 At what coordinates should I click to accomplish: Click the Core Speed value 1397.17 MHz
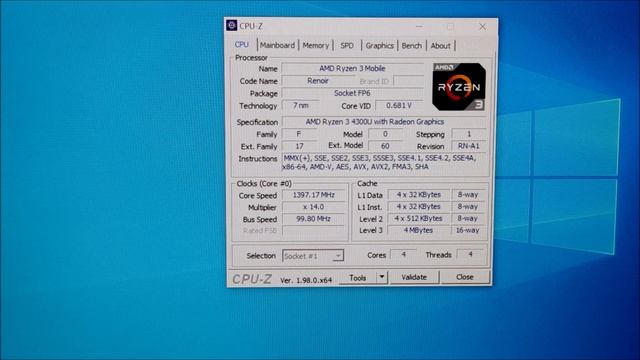coord(313,195)
